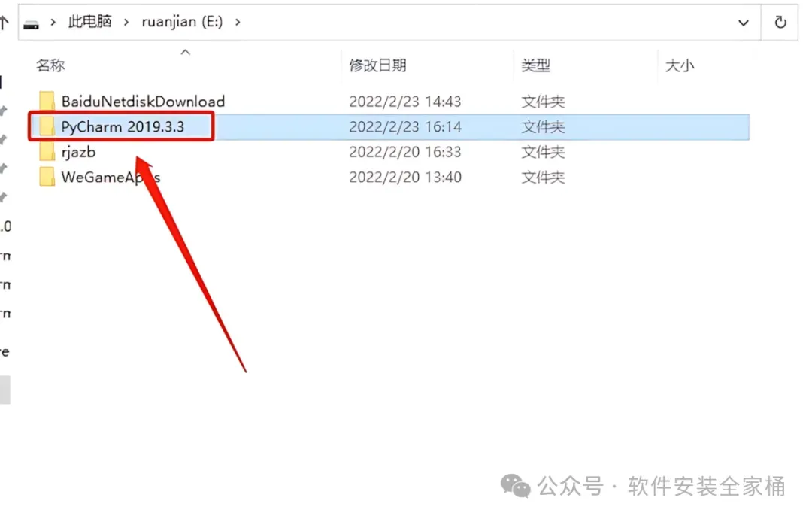The height and width of the screenshot is (519, 812).
Task: Click the up-arrow navigation icon
Action: pyautogui.click(x=5, y=23)
